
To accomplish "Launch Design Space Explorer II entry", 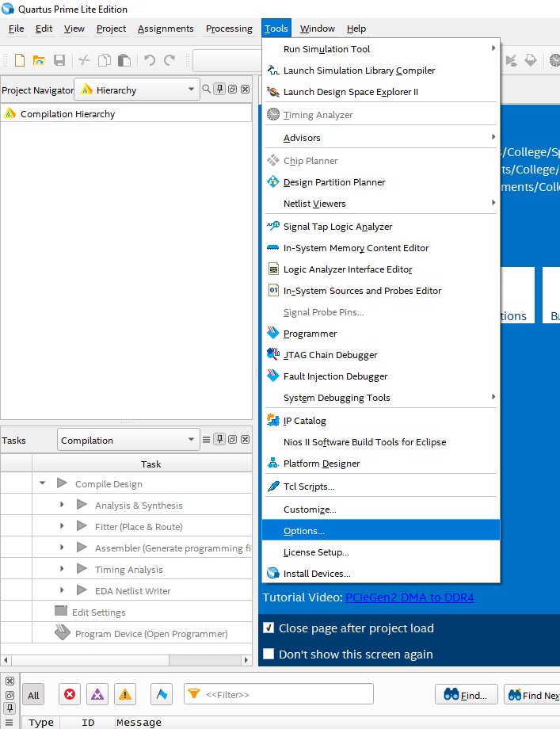I will (381, 92).
